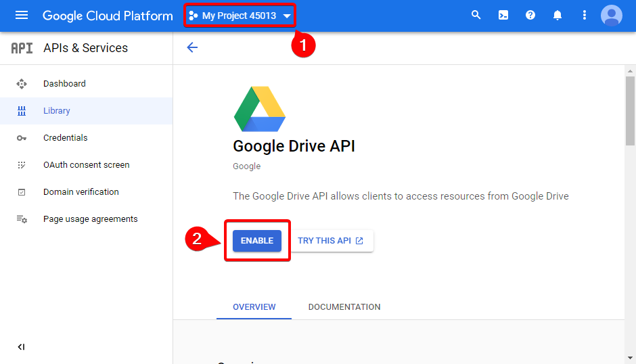Select Library in the sidebar
Viewport: 636px width, 364px height.
click(57, 111)
